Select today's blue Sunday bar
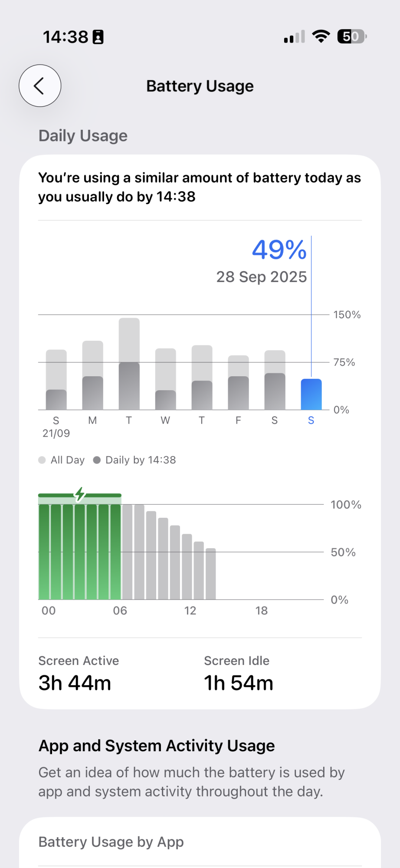This screenshot has width=400, height=868. [x=311, y=394]
